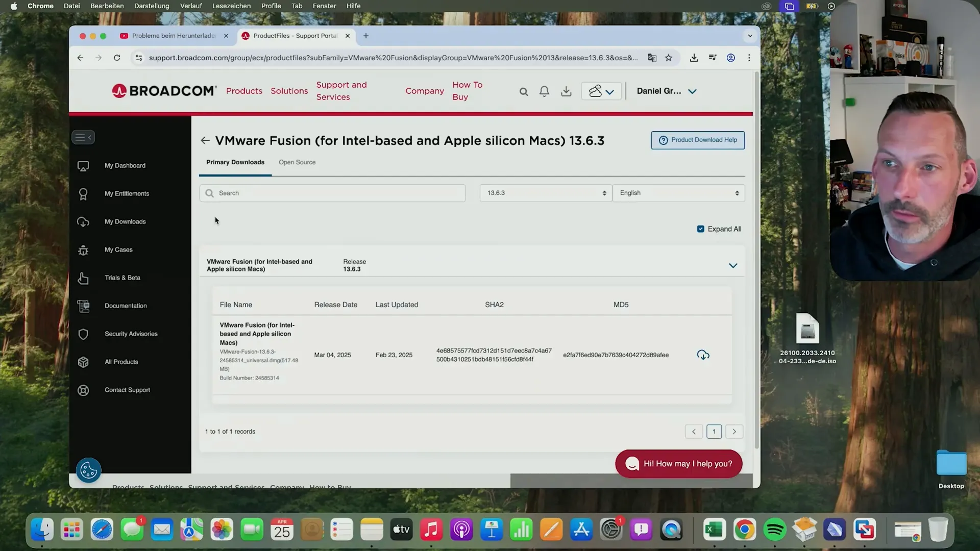The height and width of the screenshot is (551, 980).
Task: Open the Chrome tab search chevron
Action: (x=750, y=36)
